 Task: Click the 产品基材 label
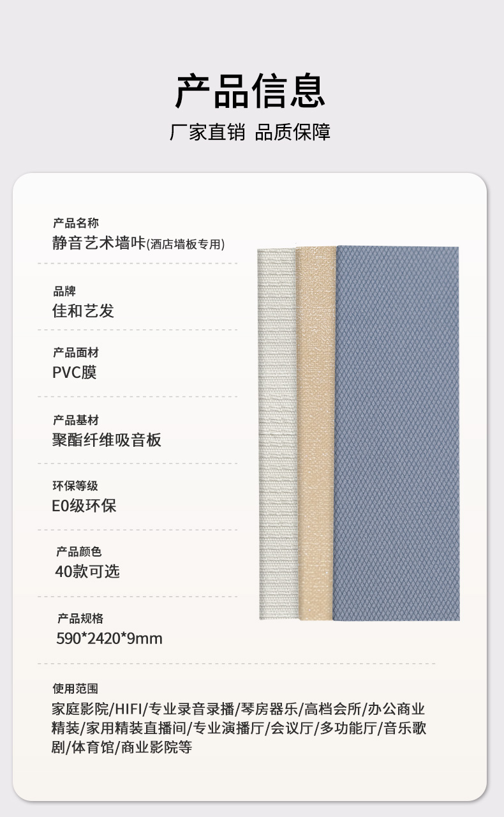(x=75, y=420)
